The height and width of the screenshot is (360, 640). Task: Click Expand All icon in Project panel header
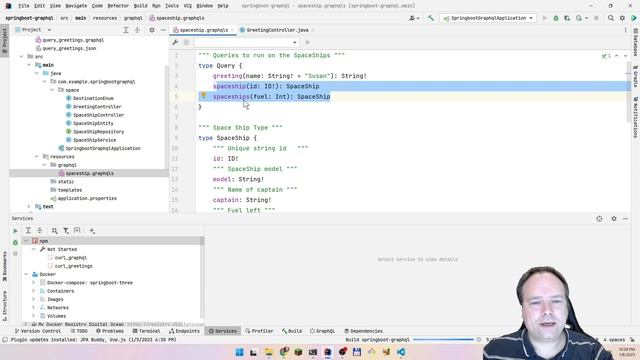(x=126, y=30)
